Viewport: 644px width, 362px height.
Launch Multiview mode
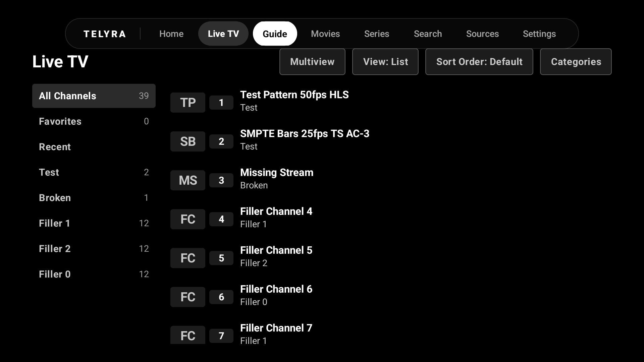(312, 62)
